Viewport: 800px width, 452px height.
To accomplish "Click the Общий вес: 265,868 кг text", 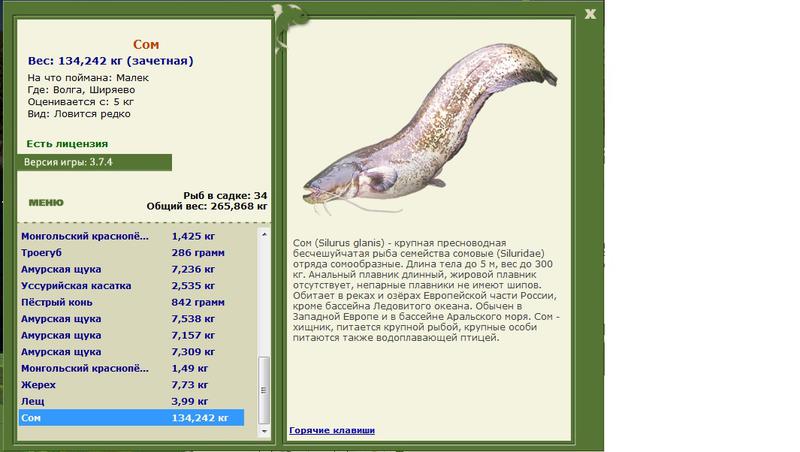I will [207, 206].
